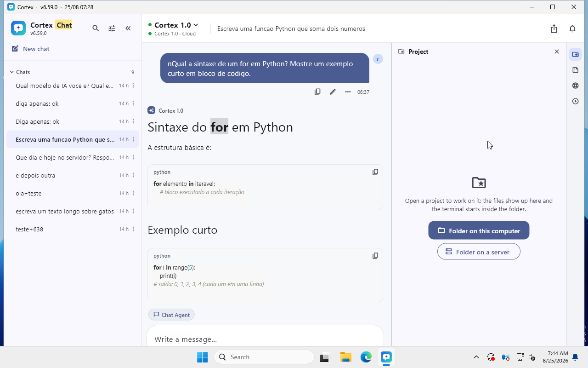Open more options for 'escreva um texto longo' chat
The height and width of the screenshot is (368, 588).
(133, 211)
